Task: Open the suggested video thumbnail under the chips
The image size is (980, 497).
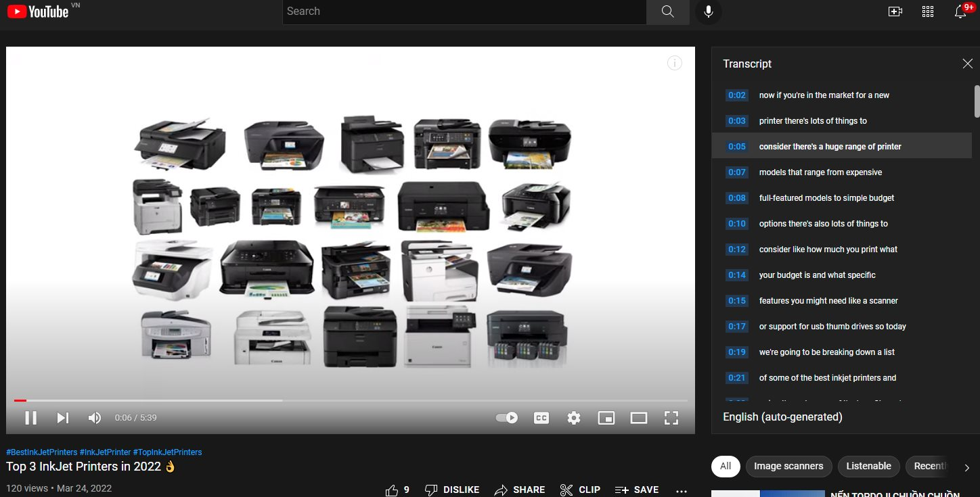Action: [768, 494]
